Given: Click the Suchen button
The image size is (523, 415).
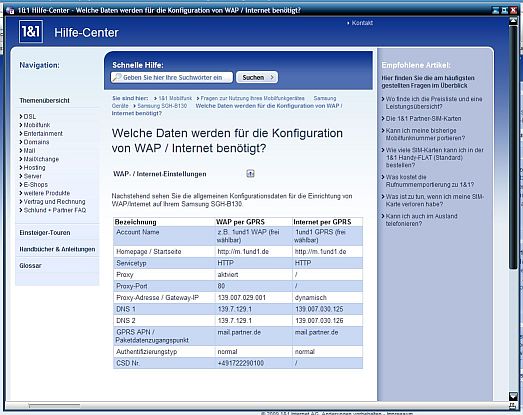Looking at the screenshot, I should point(256,77).
